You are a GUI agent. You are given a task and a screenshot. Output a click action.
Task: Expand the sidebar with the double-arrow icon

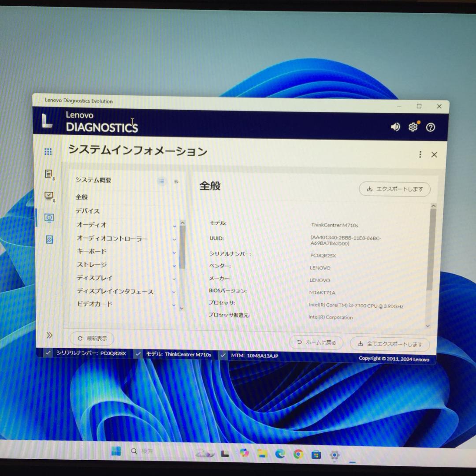pos(49,335)
